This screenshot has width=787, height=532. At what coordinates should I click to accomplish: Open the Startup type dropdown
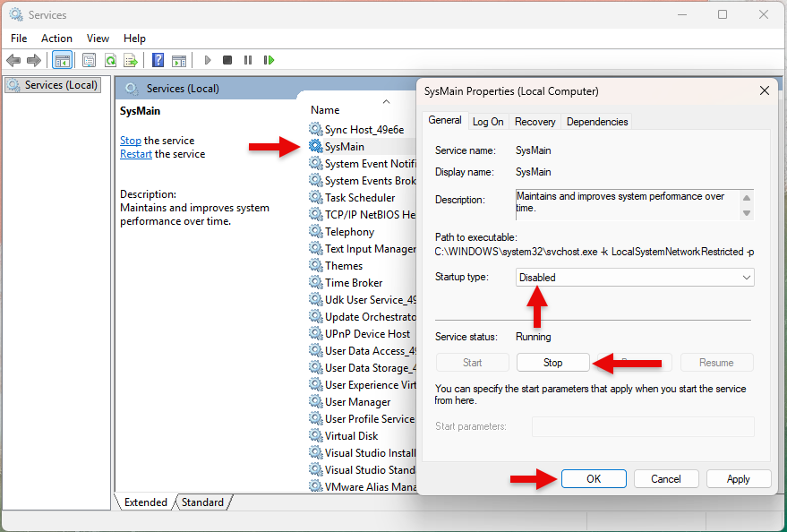pos(635,278)
